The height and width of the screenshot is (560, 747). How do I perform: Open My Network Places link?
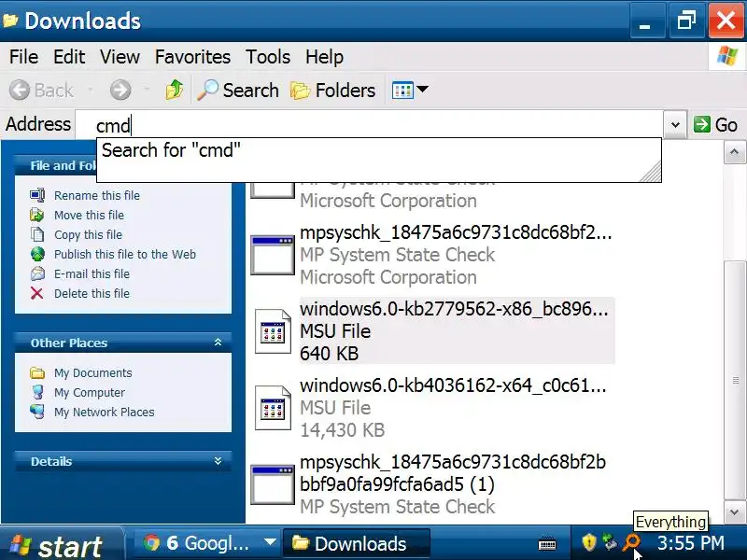105,412
